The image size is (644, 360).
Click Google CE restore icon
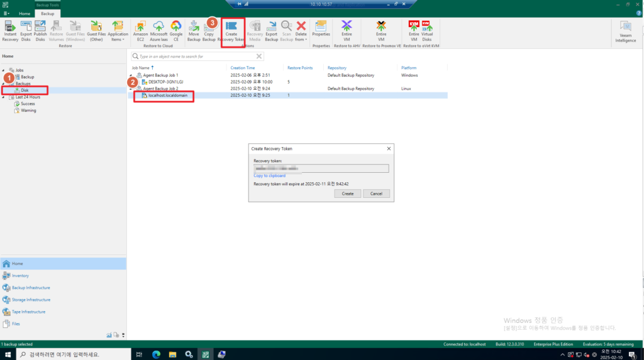tap(176, 31)
